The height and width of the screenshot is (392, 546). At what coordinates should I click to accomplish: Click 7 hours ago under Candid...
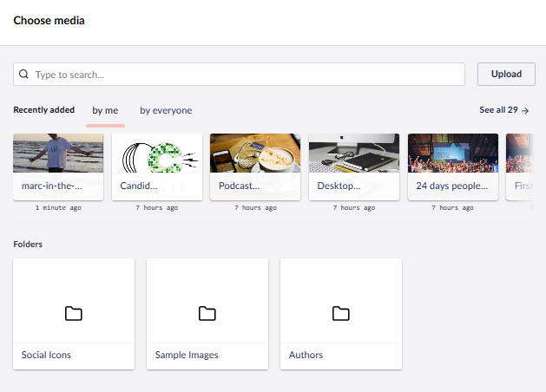(x=157, y=207)
